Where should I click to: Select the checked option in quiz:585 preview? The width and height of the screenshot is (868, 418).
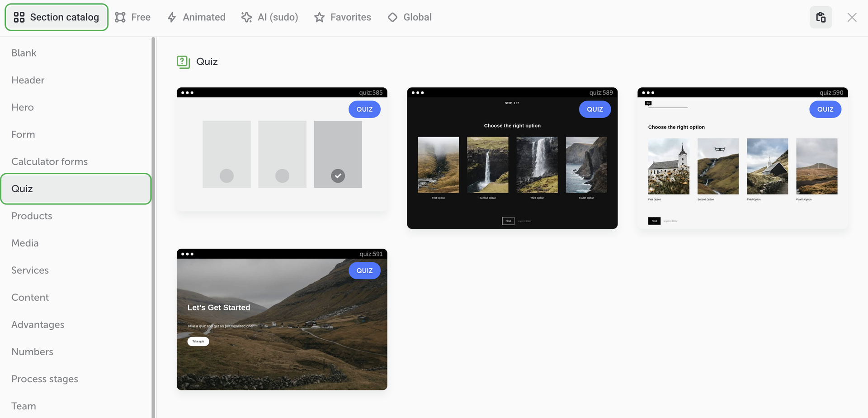338,176
